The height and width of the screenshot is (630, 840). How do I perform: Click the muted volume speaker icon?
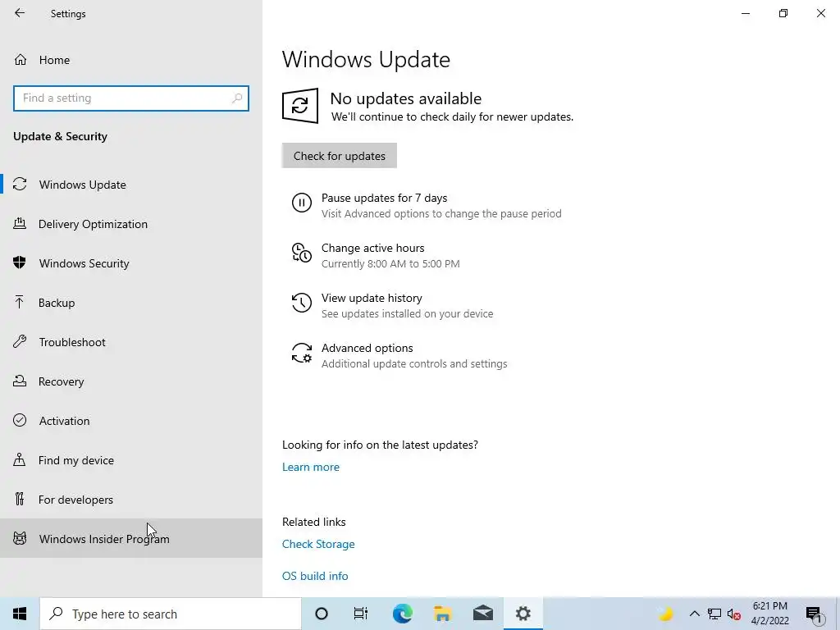pos(734,614)
